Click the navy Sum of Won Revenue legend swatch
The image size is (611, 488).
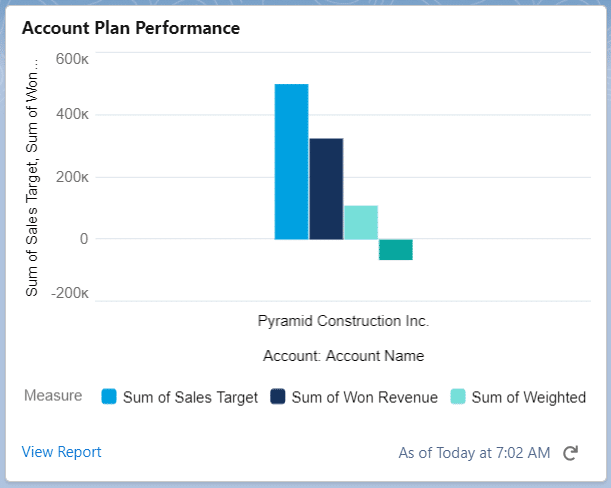(x=278, y=397)
